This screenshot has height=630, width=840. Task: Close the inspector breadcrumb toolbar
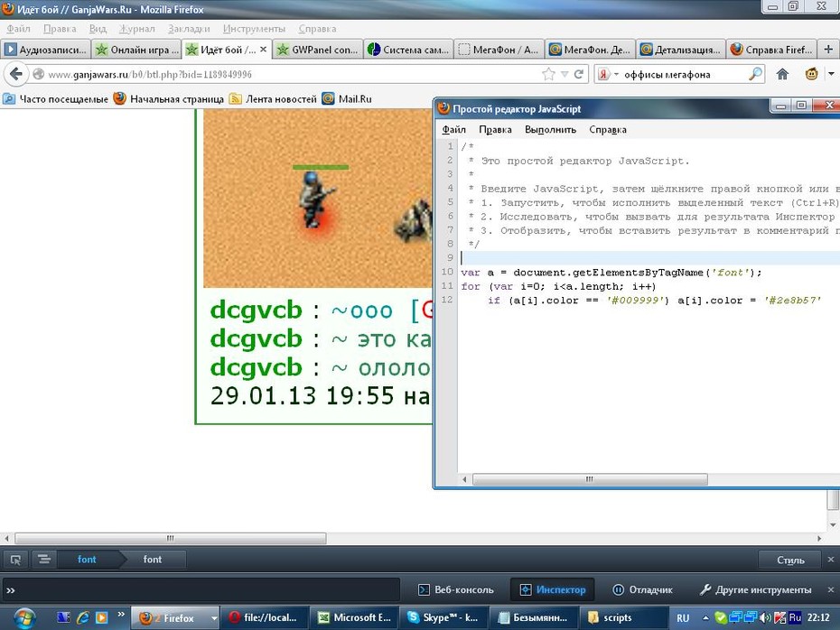point(830,560)
